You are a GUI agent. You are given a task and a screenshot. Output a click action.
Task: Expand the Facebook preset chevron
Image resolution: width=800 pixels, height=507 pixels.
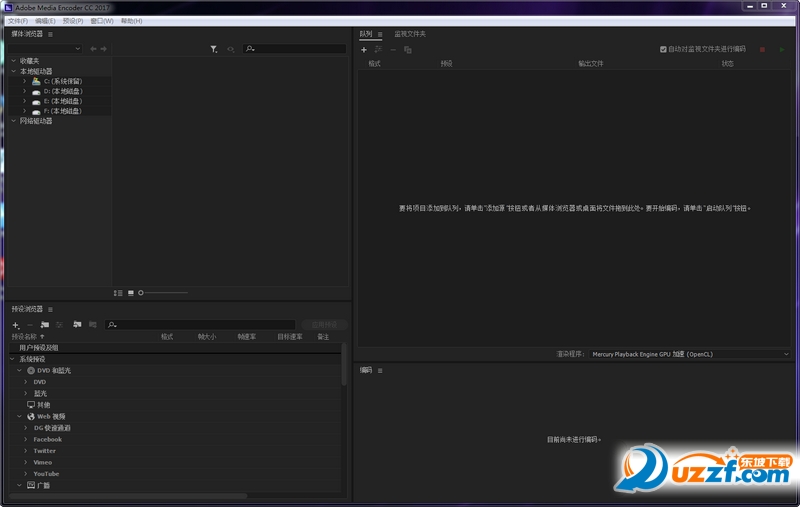[x=26, y=439]
